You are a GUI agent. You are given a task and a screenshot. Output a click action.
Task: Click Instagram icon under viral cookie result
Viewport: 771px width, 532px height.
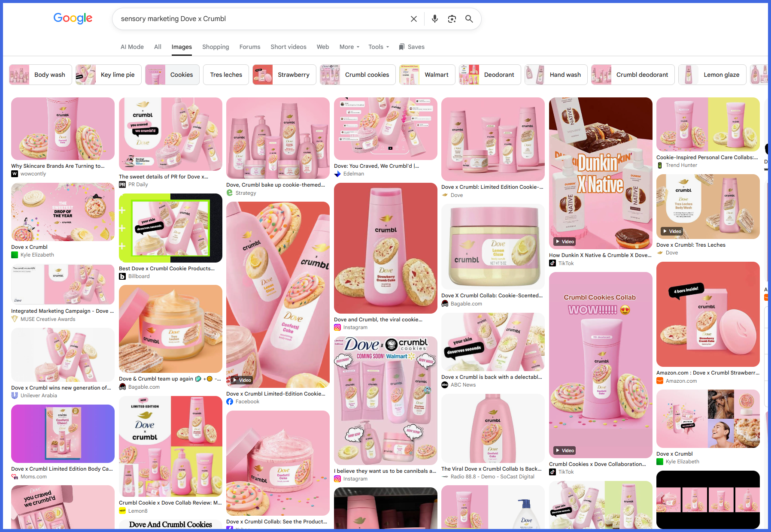[337, 327]
